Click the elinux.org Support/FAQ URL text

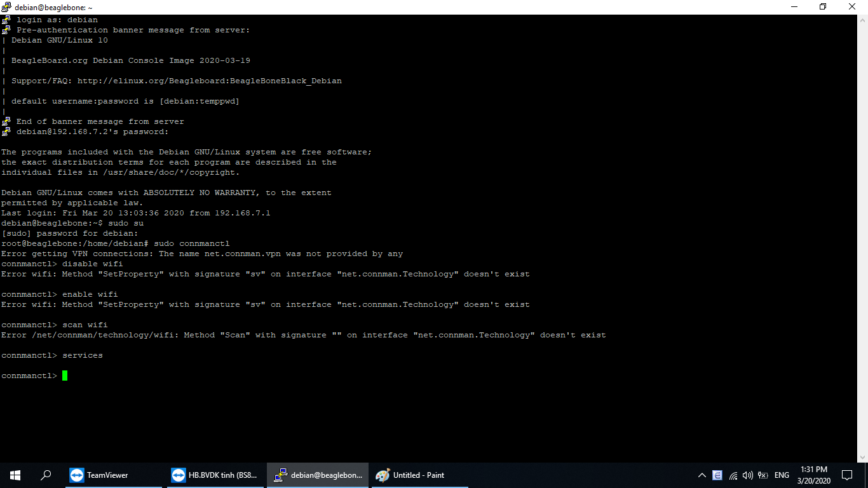click(x=210, y=81)
